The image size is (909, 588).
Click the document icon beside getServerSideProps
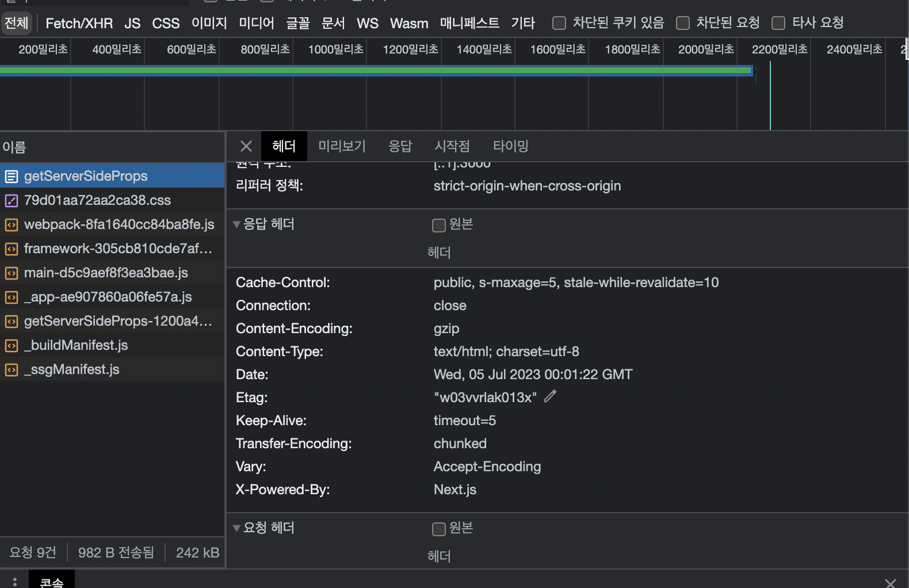[x=12, y=177]
